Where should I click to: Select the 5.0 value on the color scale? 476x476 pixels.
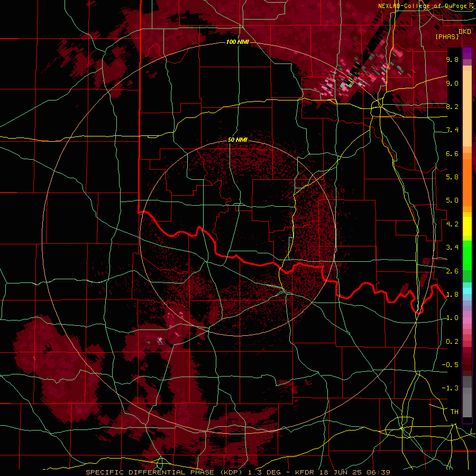pyautogui.click(x=452, y=200)
